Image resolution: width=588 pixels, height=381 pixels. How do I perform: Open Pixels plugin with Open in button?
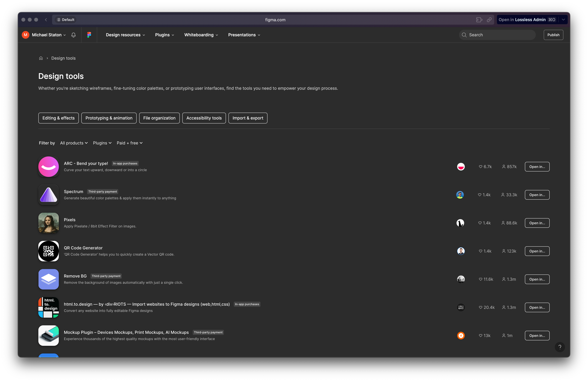pos(537,223)
